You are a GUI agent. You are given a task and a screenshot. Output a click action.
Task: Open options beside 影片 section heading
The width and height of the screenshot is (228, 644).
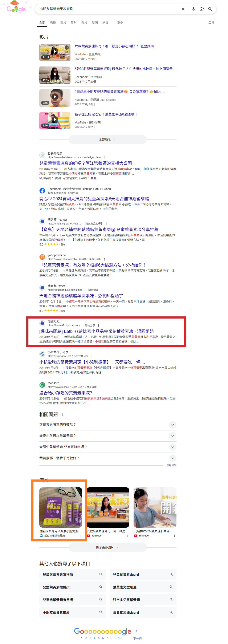pos(53,37)
